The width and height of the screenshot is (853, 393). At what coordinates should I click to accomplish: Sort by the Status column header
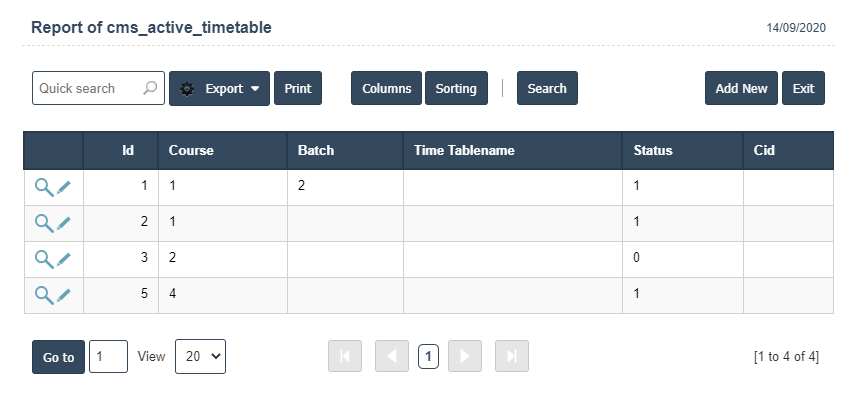(653, 150)
